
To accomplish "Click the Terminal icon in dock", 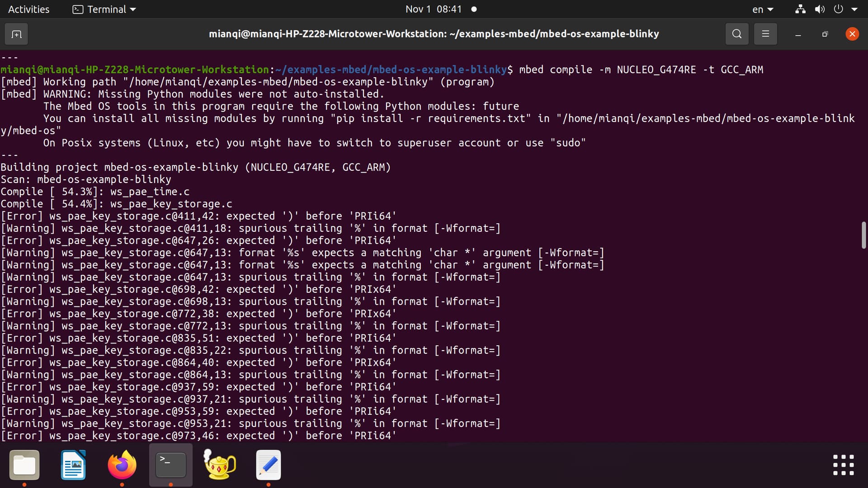I will pos(171,465).
